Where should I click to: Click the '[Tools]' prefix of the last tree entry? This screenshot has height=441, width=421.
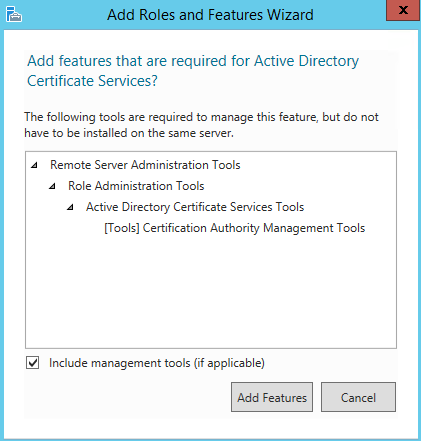[122, 228]
